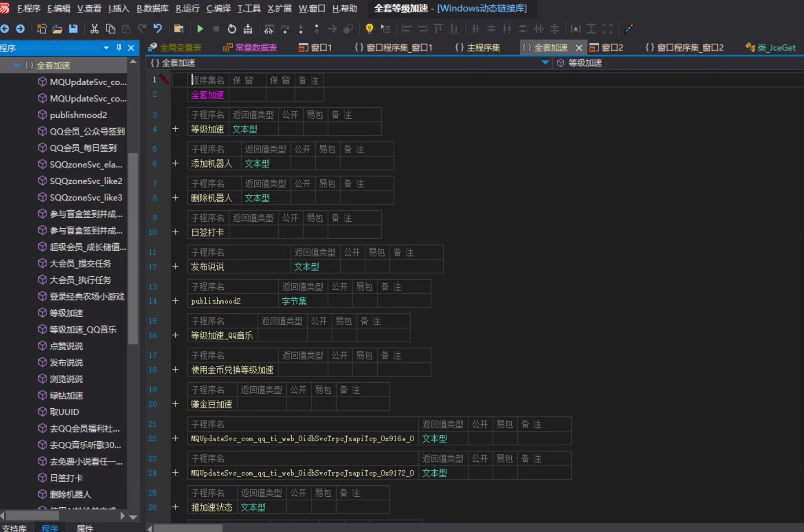
Task: Click the Cut scissors icon
Action: pos(94,29)
